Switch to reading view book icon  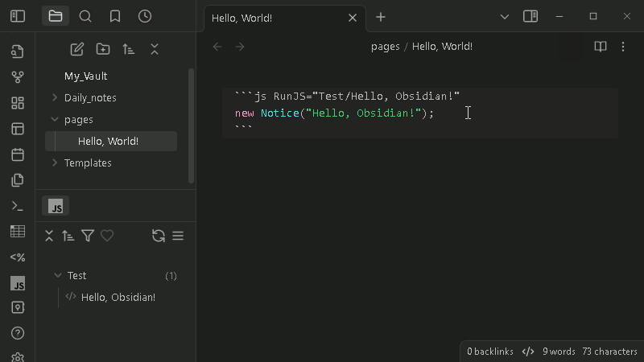coord(601,47)
